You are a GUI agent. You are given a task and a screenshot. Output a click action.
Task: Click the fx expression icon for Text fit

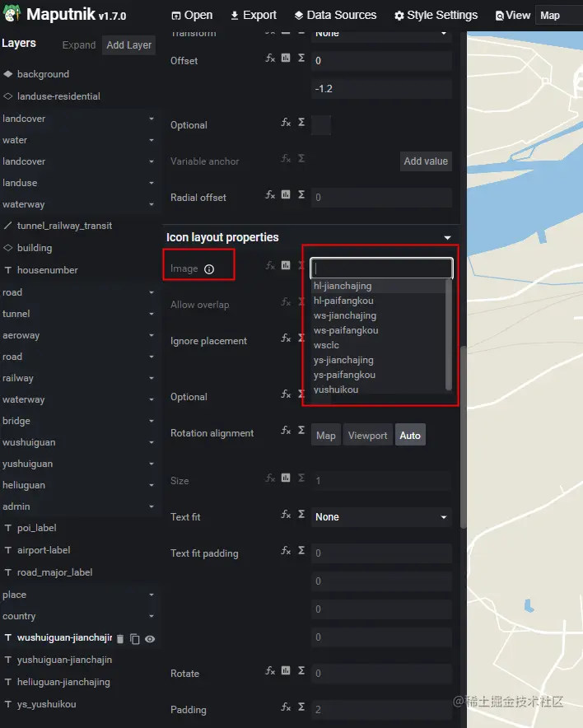pos(286,514)
